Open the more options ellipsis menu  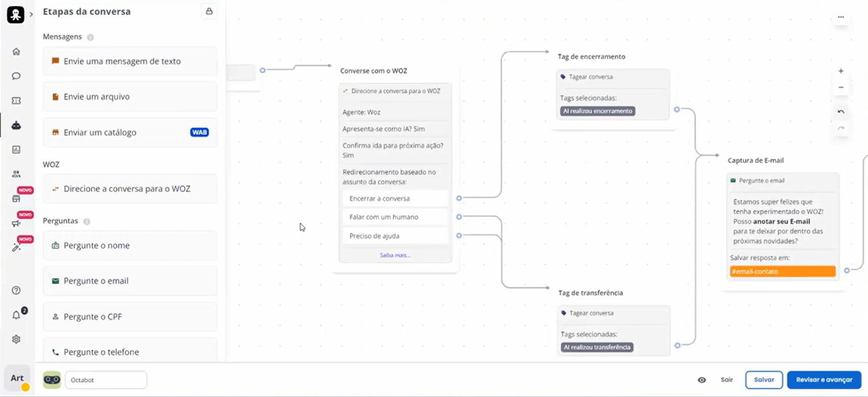tap(841, 17)
